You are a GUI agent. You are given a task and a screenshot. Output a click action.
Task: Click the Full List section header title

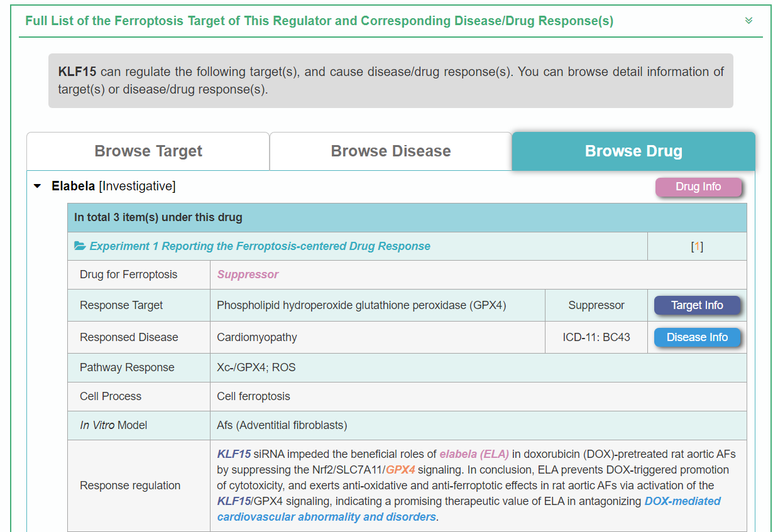click(319, 21)
